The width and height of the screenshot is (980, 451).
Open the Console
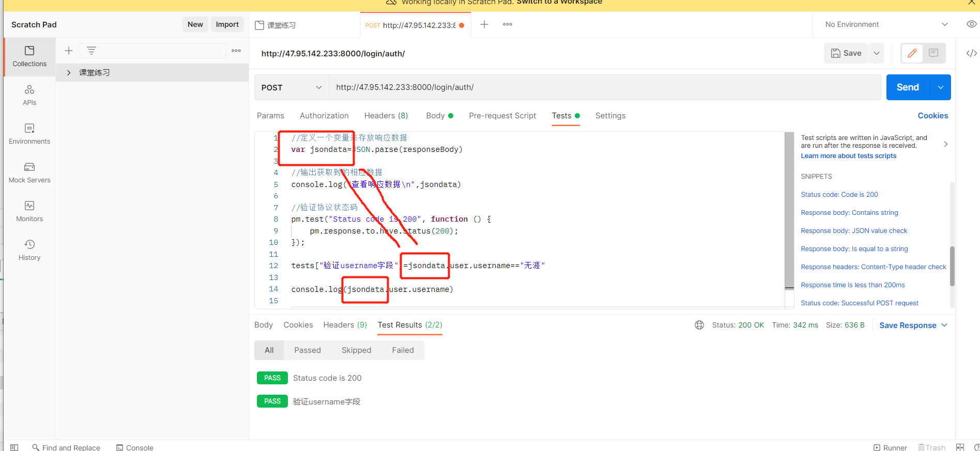click(x=135, y=447)
